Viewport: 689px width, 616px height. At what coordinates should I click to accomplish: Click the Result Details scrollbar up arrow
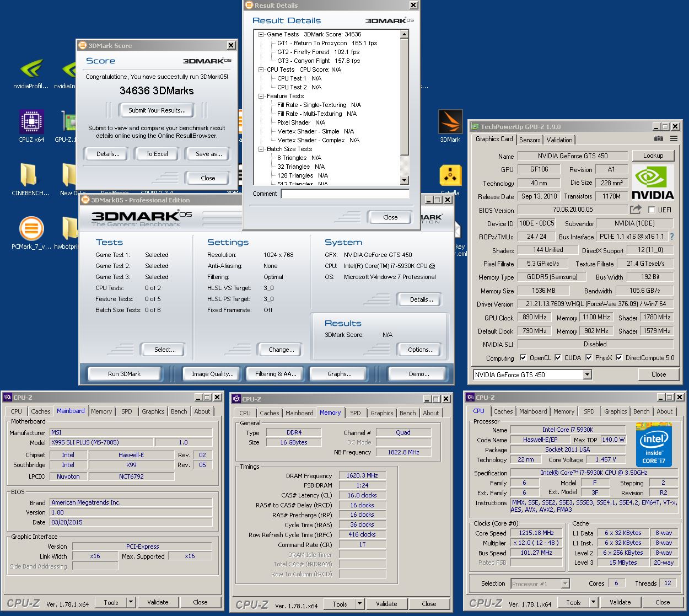click(x=404, y=34)
